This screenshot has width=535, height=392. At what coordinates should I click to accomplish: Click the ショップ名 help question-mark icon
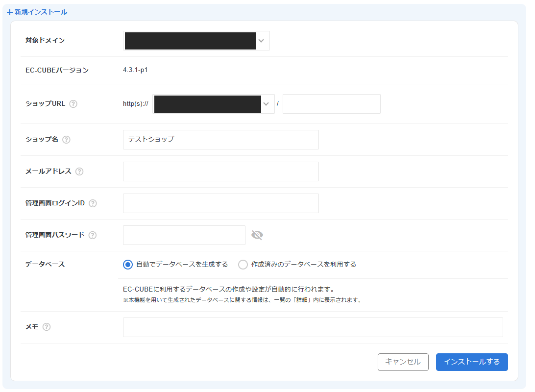[67, 140]
